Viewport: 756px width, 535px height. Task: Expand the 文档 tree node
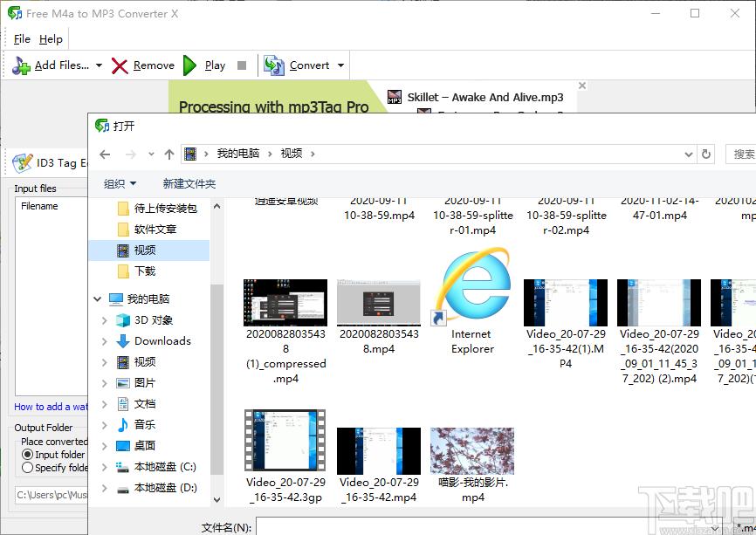[104, 404]
